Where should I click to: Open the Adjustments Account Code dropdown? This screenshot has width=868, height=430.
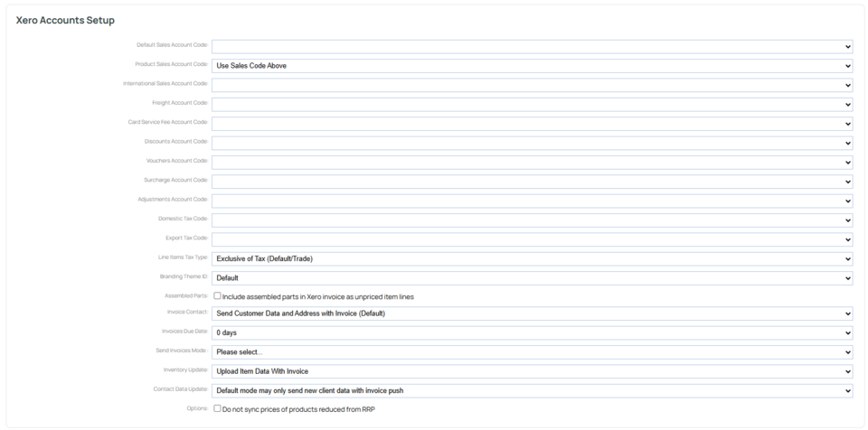pyautogui.click(x=532, y=201)
